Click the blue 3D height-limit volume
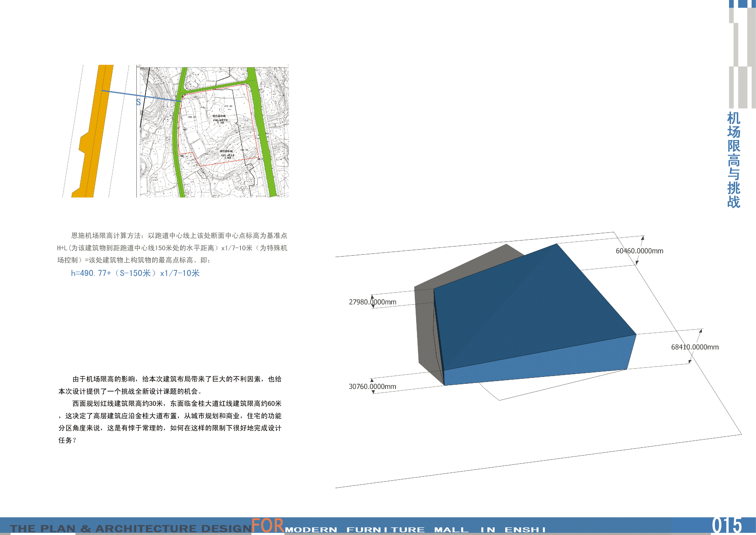 pos(535,315)
